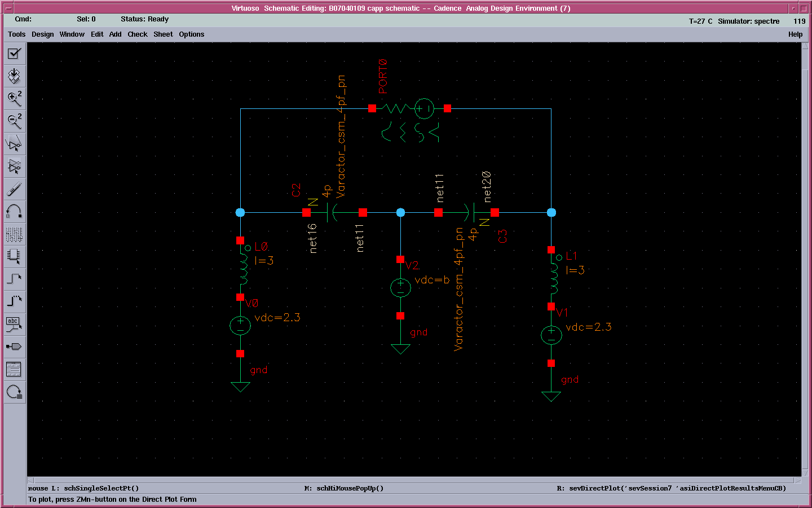Zoom in by 2 with magnifier icon
Image resolution: width=812 pixels, height=508 pixels.
(14, 99)
